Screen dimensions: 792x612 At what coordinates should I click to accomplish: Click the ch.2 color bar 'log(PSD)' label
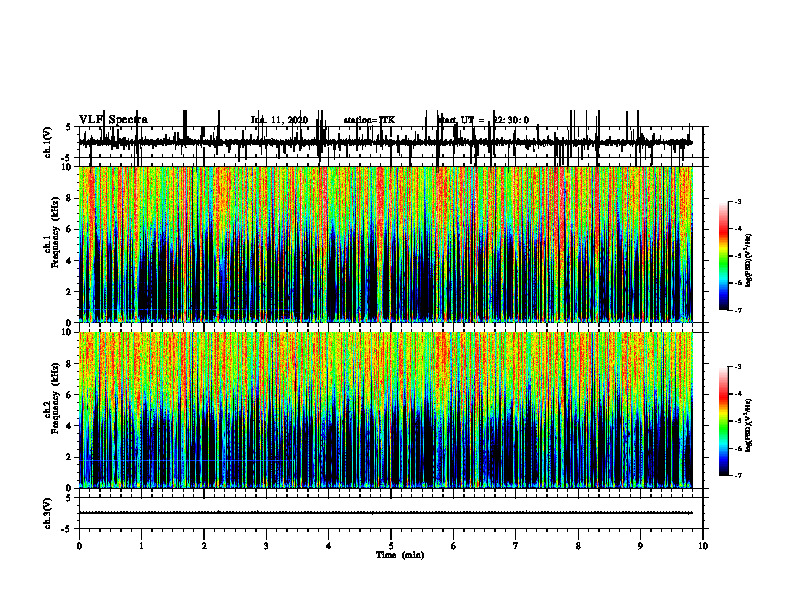point(749,425)
